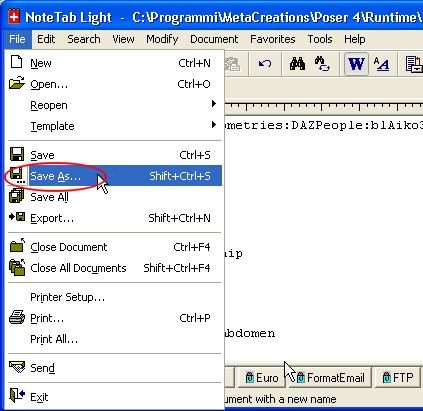Click the Save floppy disk icon in menu
This screenshot has height=411, width=423.
click(x=17, y=155)
